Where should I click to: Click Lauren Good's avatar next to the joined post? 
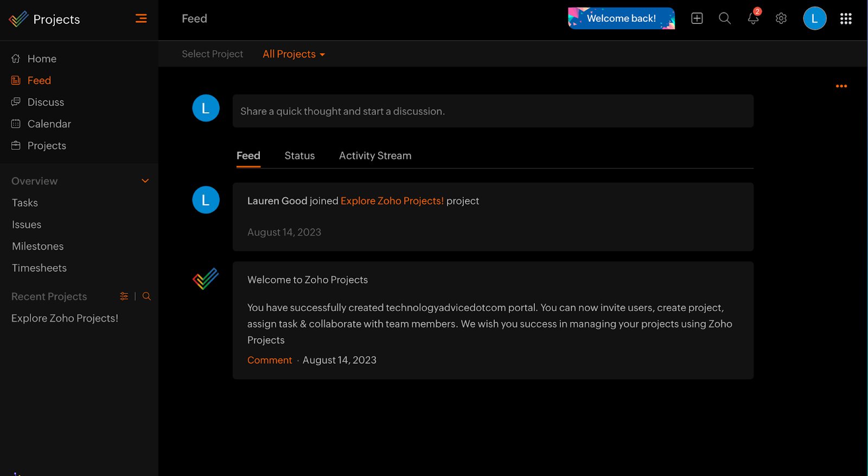pyautogui.click(x=206, y=200)
